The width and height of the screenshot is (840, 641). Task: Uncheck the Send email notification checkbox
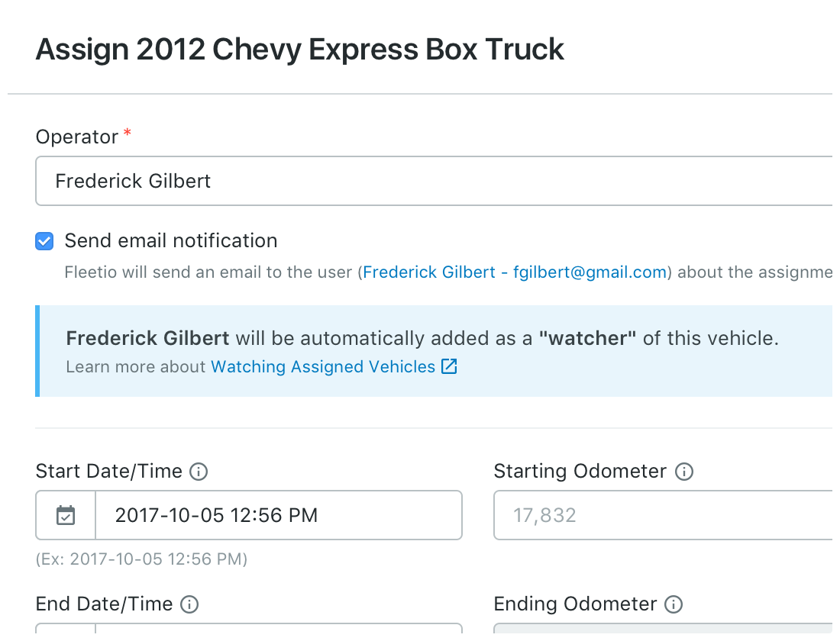tap(45, 242)
